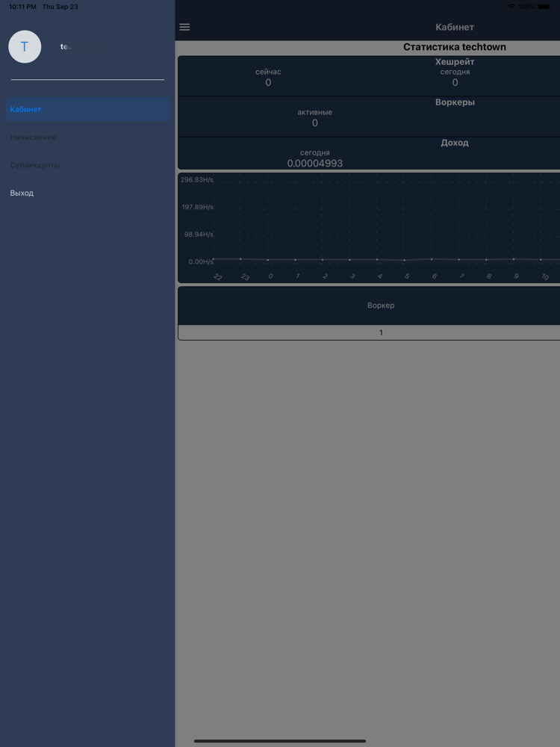Select the Доход section label

click(x=455, y=143)
